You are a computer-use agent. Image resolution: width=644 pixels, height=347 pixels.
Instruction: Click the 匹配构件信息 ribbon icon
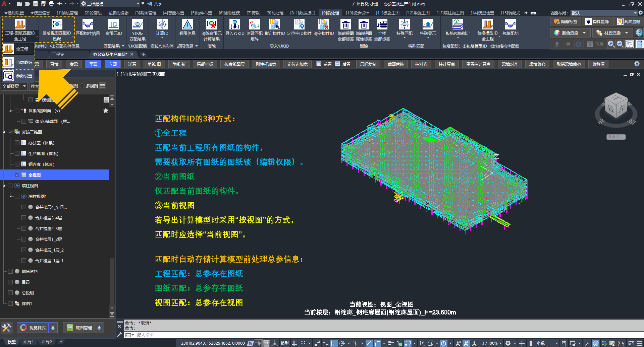coord(88,25)
